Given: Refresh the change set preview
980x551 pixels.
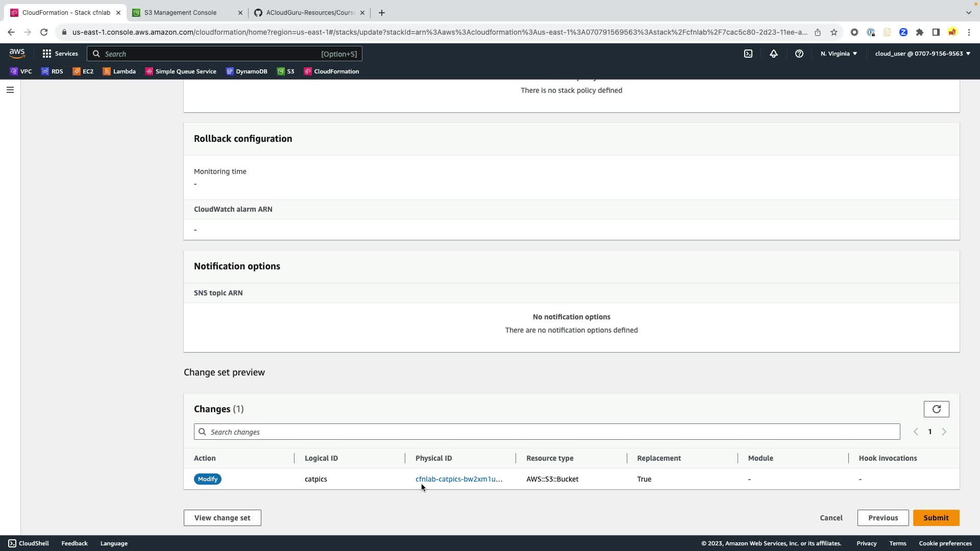Looking at the screenshot, I should point(936,409).
